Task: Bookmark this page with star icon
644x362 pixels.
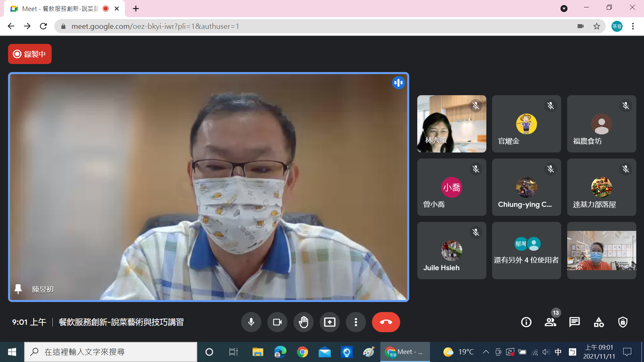Action: point(596,26)
